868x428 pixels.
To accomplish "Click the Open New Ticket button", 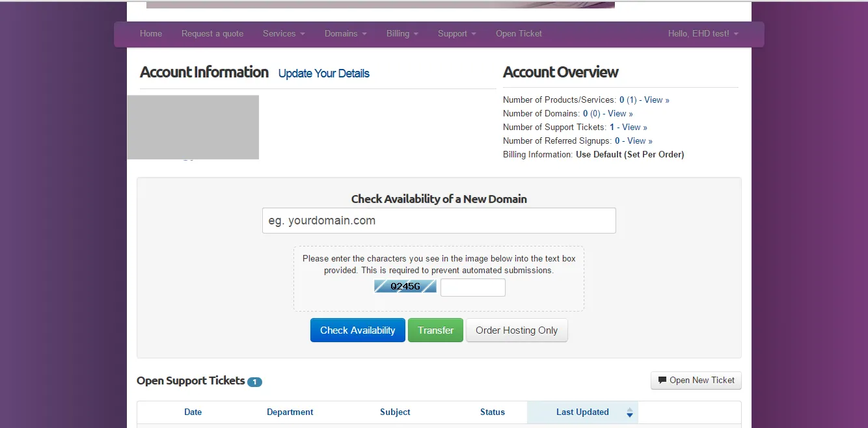I will pyautogui.click(x=696, y=381).
